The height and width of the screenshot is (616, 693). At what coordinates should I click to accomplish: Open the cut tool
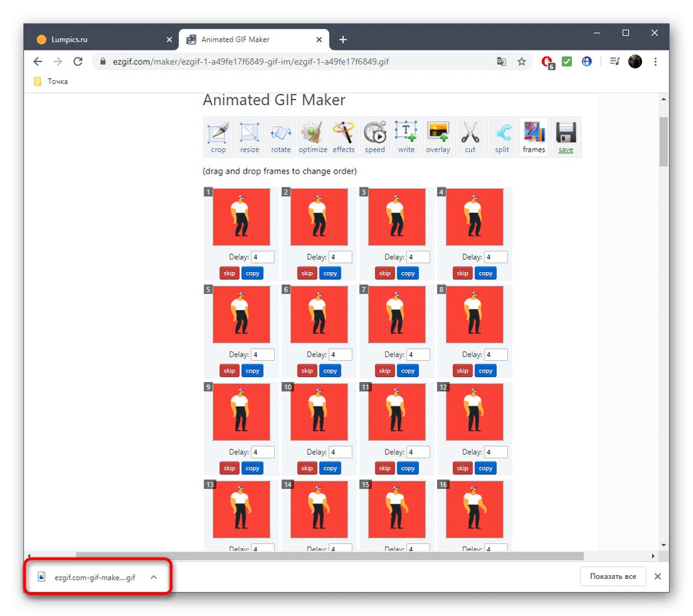point(470,137)
